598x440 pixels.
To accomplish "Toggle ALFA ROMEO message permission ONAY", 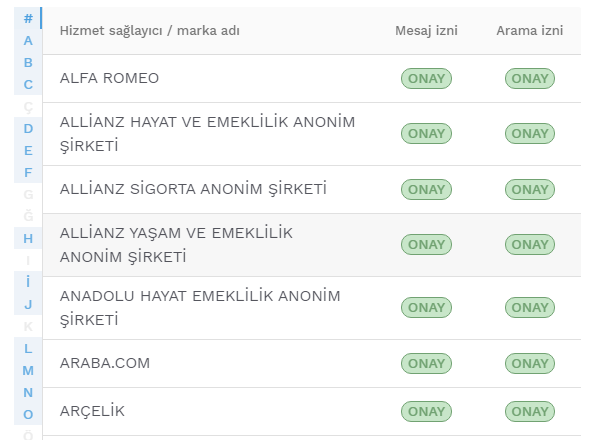I will coord(426,79).
